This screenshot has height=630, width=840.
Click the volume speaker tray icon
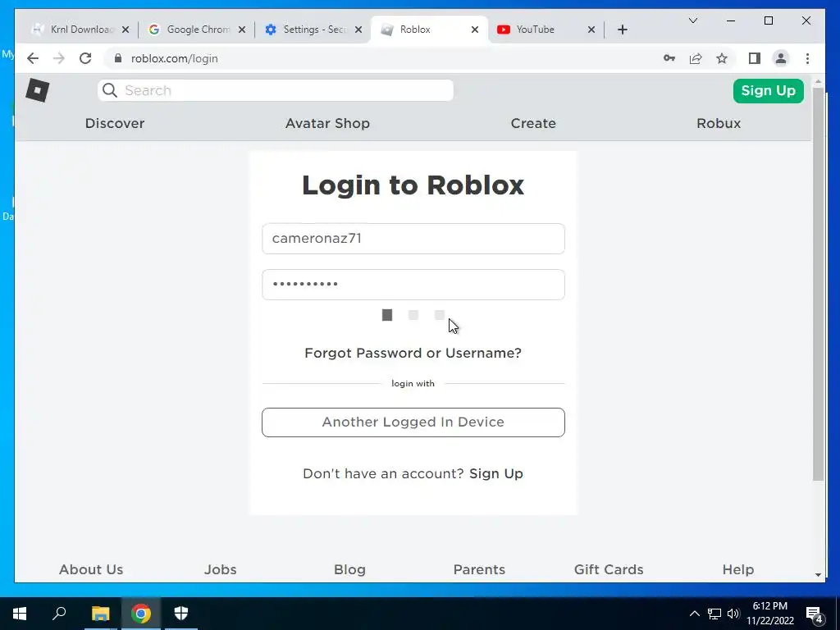733,614
